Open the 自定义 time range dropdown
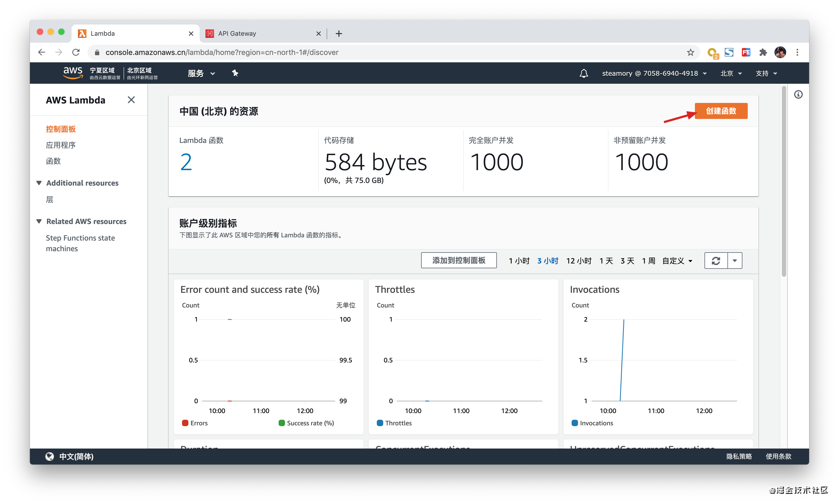The width and height of the screenshot is (839, 504). [x=677, y=261]
